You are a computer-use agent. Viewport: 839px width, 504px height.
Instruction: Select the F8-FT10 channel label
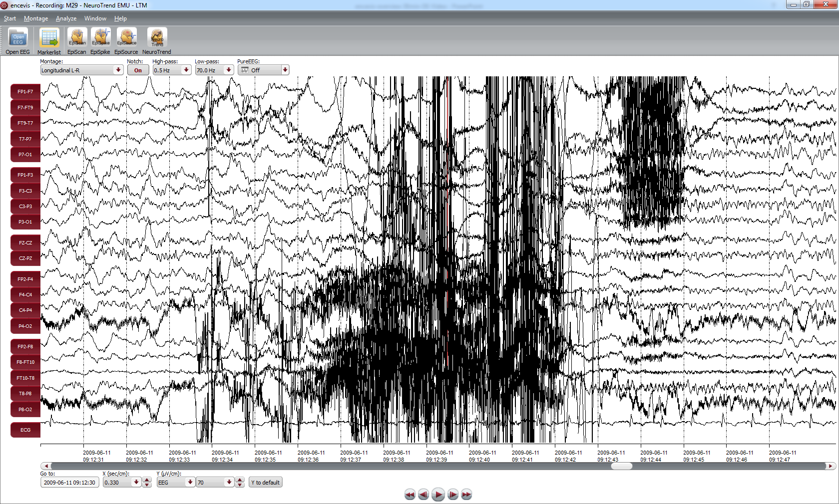(25, 362)
